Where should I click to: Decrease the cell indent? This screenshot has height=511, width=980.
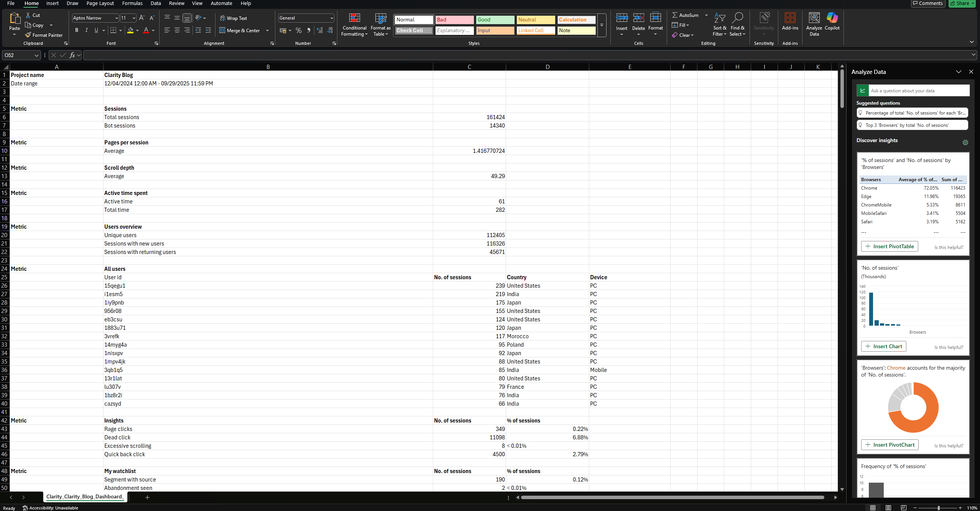pos(198,30)
